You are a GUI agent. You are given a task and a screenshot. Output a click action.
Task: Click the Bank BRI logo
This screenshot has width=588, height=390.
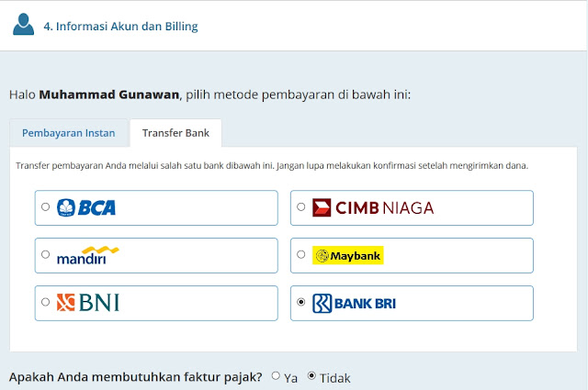click(x=354, y=303)
